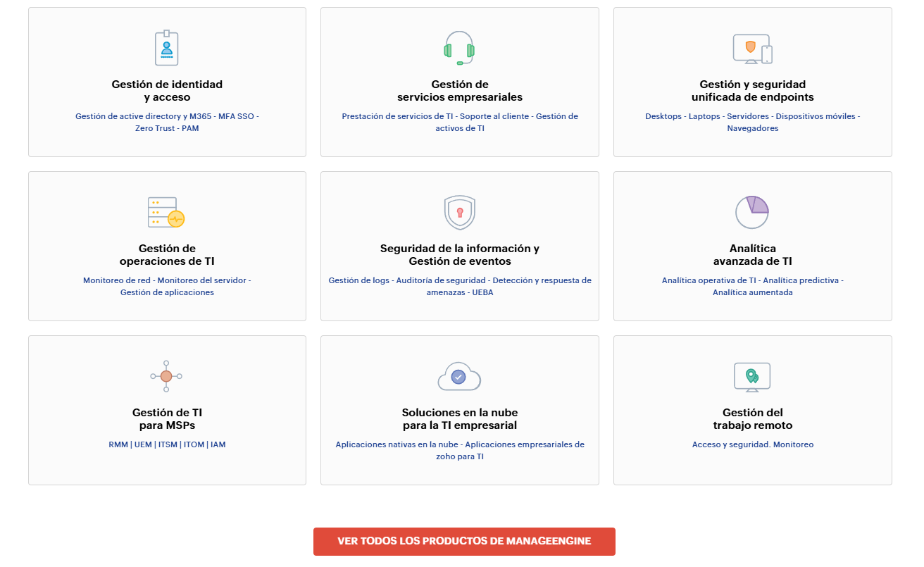Click the pie chart analytics icon
This screenshot has width=924, height=567.
click(752, 212)
